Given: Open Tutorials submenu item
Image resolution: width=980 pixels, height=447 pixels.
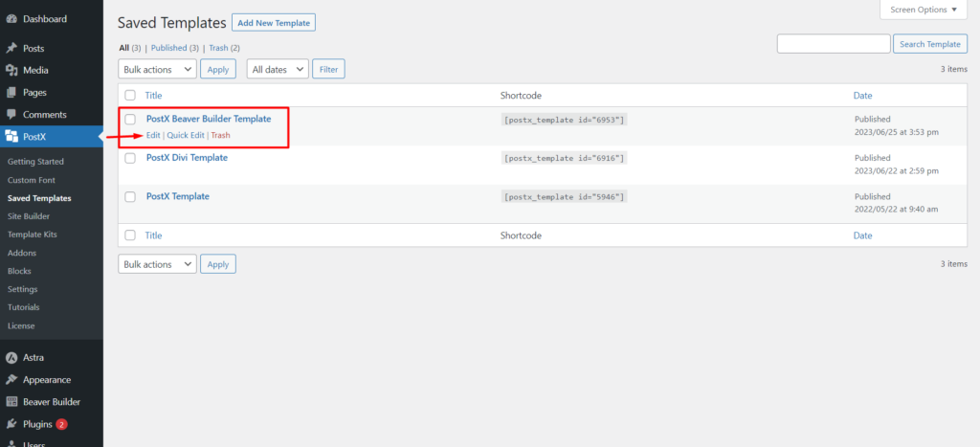Looking at the screenshot, I should [x=24, y=307].
